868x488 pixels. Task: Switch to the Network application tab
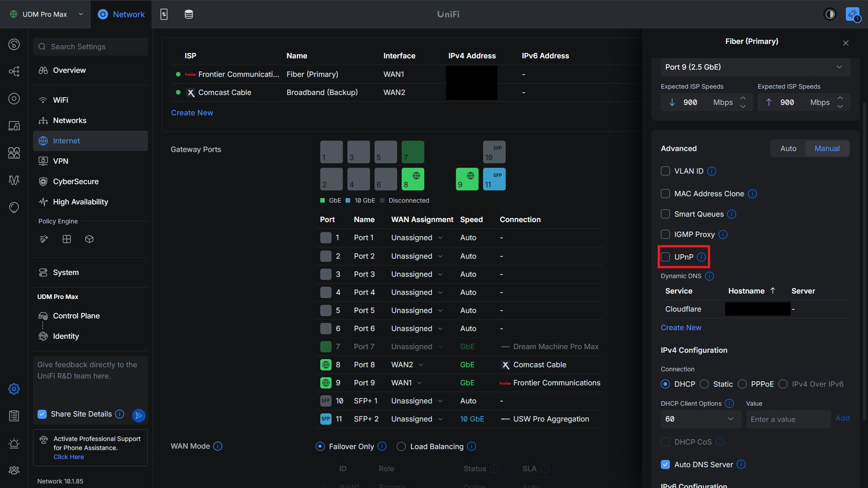pos(121,14)
